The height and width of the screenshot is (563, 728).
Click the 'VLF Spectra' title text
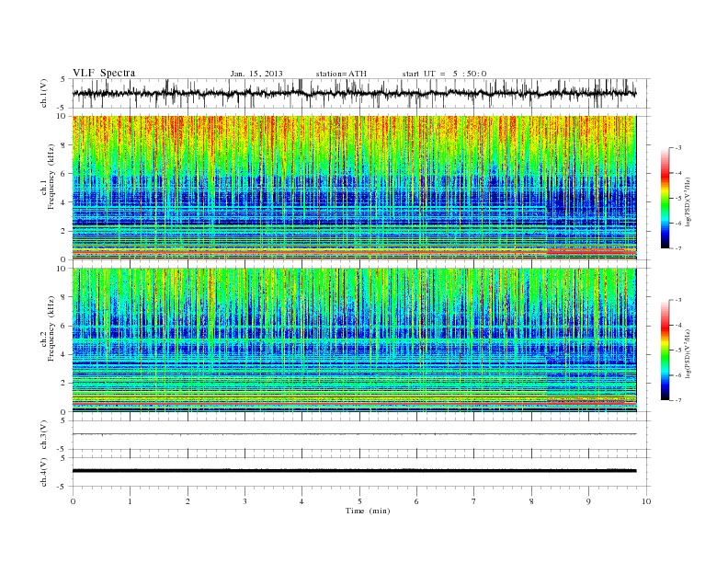(x=104, y=73)
